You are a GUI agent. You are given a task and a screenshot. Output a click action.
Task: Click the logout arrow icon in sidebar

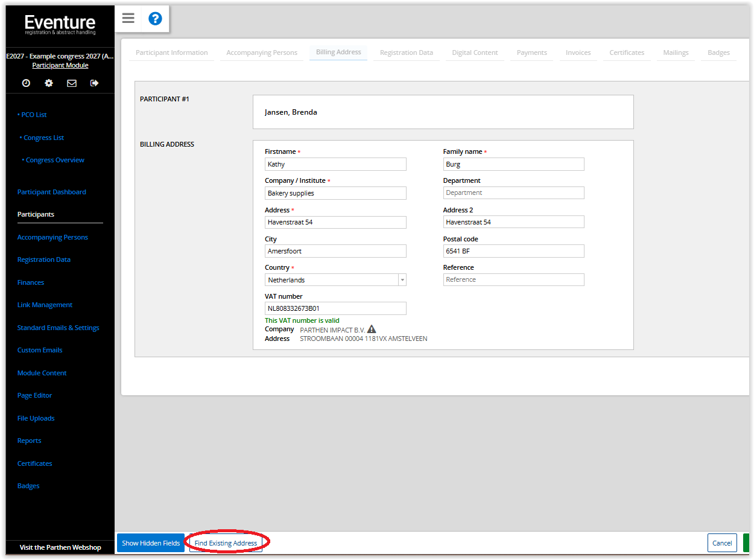(94, 83)
